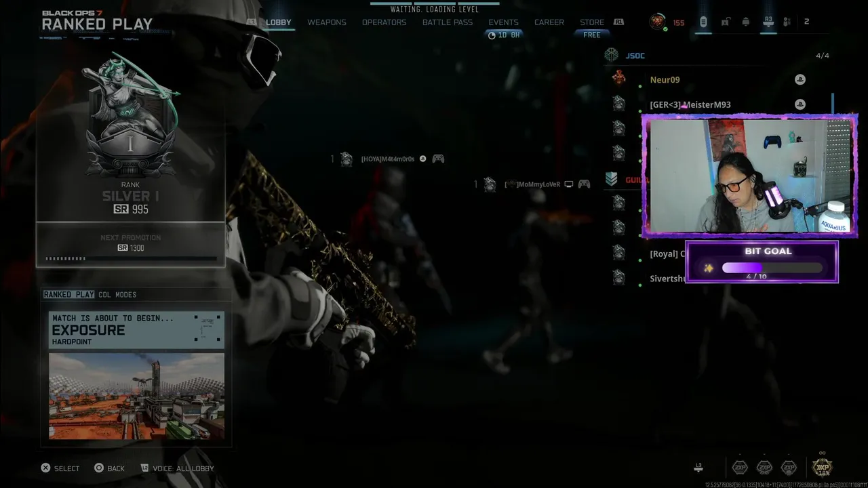Viewport: 868px width, 488px height.
Task: Click the Exposure map preview image
Action: click(x=136, y=396)
